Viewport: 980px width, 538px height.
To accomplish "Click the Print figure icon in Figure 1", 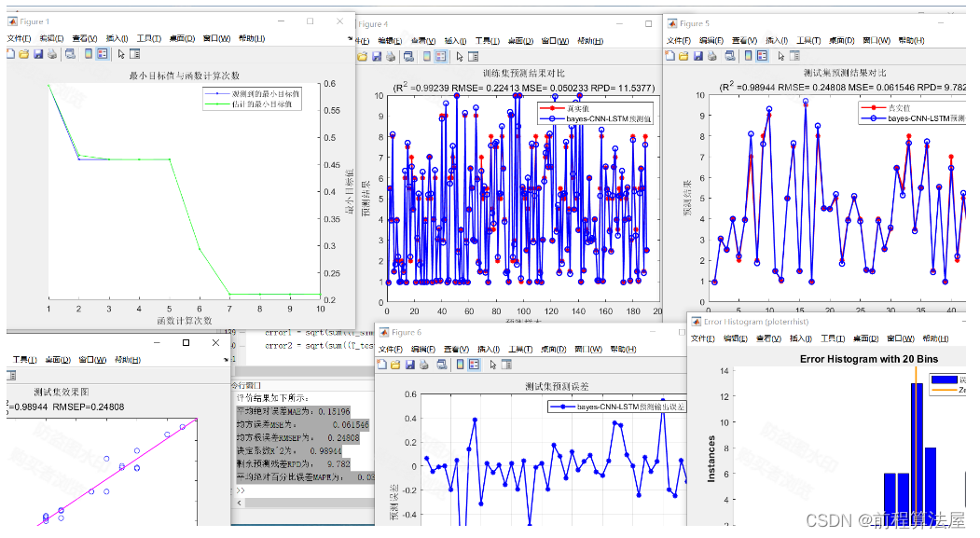I will 50,54.
